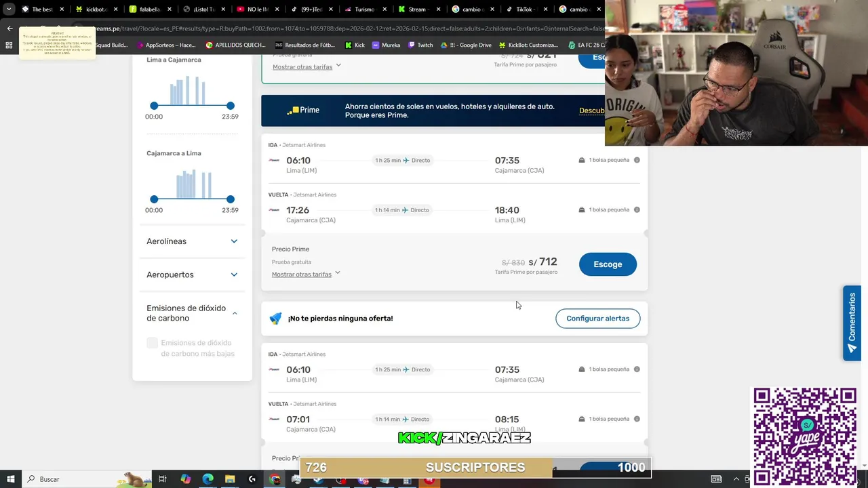Switch to the YouTube 'NO le IM' tab
Screen dimensions: 868x488
[x=258, y=9]
